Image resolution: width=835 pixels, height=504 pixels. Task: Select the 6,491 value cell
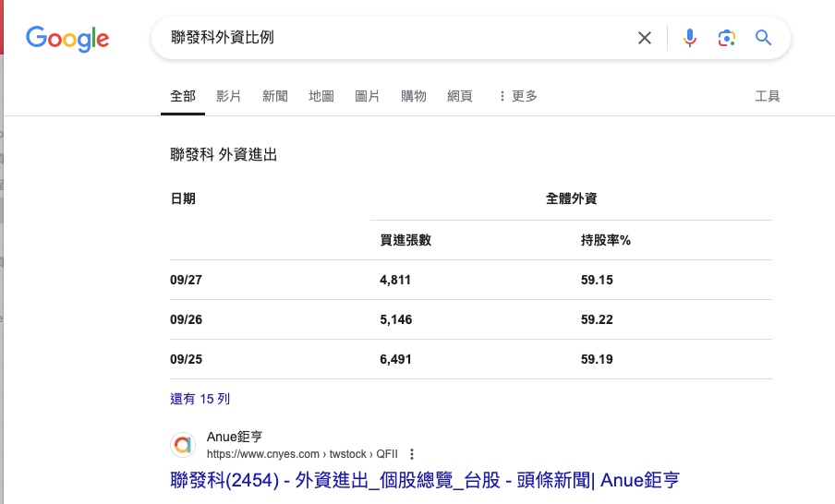tap(395, 359)
